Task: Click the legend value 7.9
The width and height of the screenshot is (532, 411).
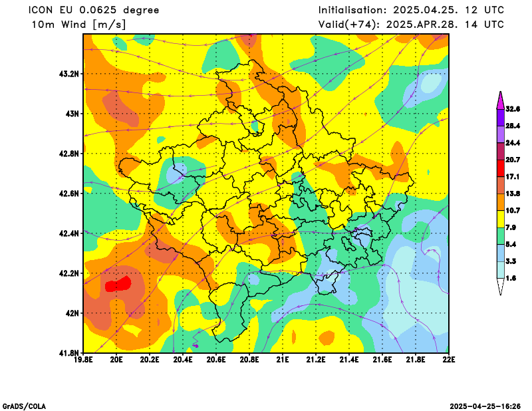Action: click(511, 227)
